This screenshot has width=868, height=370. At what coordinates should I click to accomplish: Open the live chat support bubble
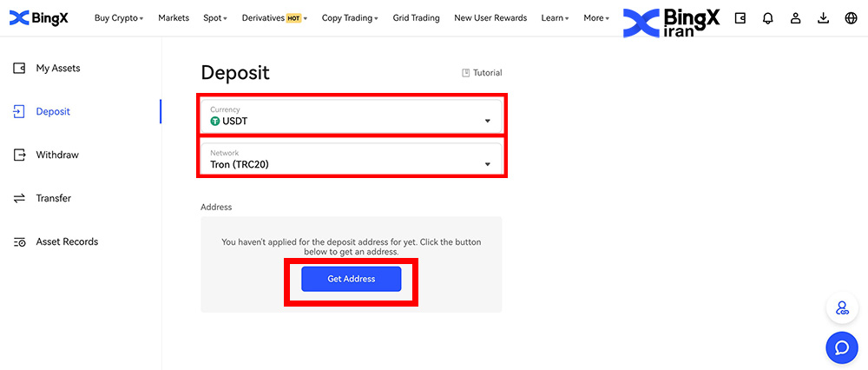(841, 347)
